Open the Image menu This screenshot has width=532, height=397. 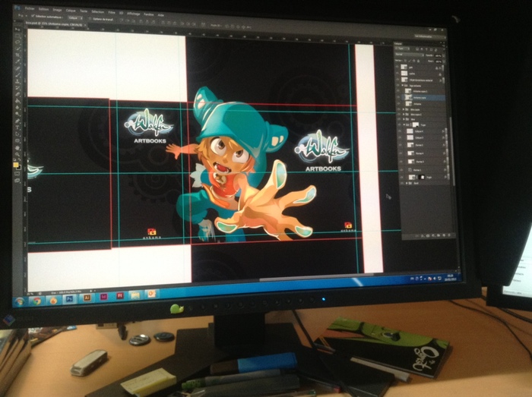(x=57, y=10)
